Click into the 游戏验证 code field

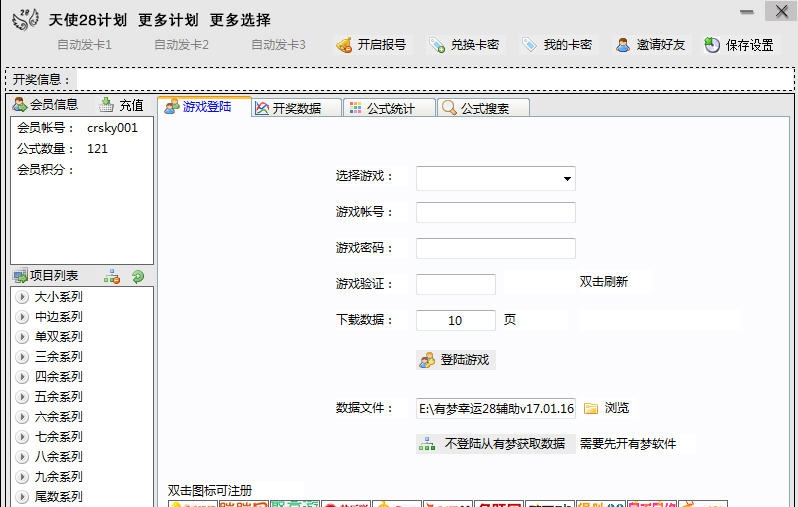click(x=455, y=284)
